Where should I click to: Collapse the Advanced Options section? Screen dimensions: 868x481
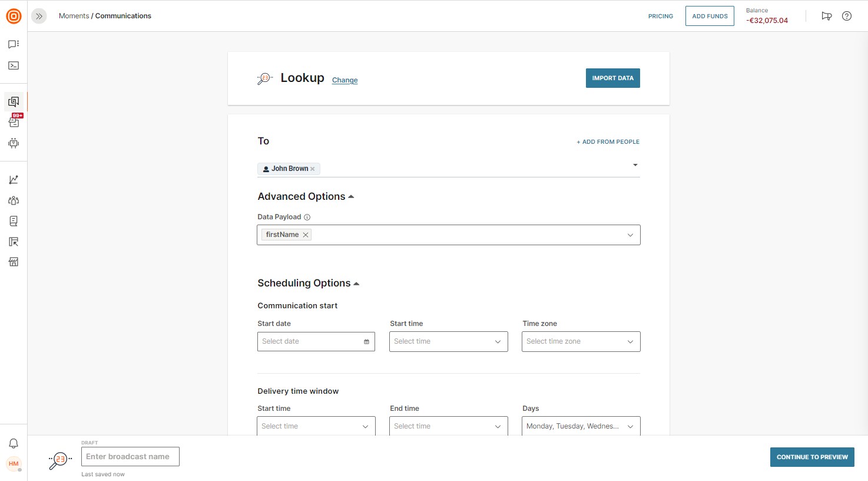(351, 197)
